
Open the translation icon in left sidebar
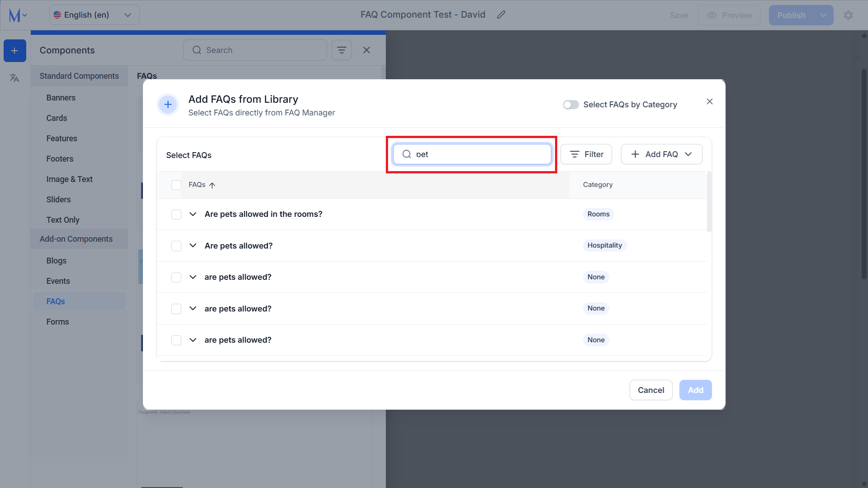14,78
